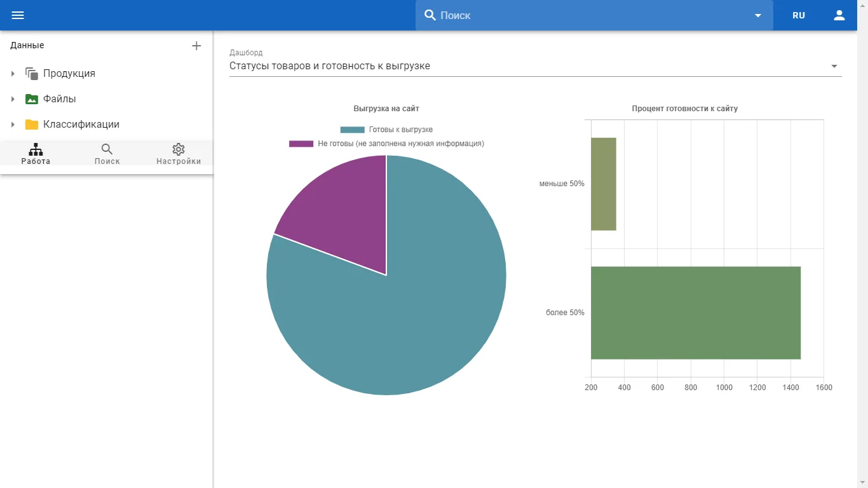Click the search magnifier icon in top bar
Screen dimensions: 868x488
[x=430, y=15]
